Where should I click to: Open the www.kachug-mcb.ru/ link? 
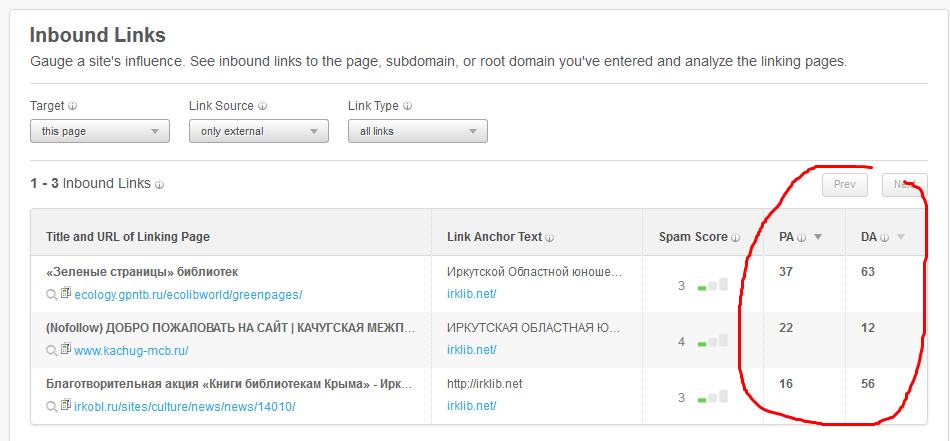coord(131,351)
